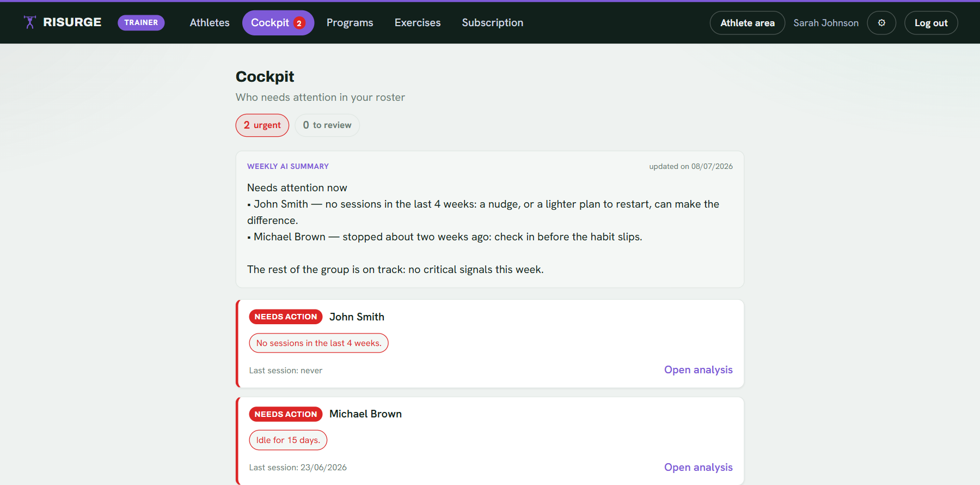Filter by the 2 urgent chip
The height and width of the screenshot is (485, 980).
point(262,125)
